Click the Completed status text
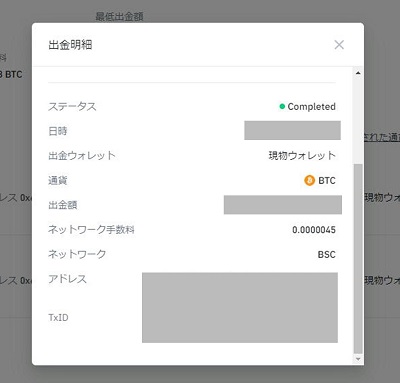This screenshot has height=383, width=400. pyautogui.click(x=311, y=107)
